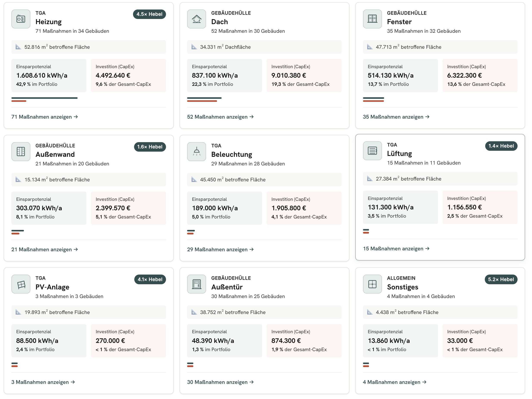The width and height of the screenshot is (532, 399).
Task: Click Heizung savings progress bar
Action: [44, 98]
